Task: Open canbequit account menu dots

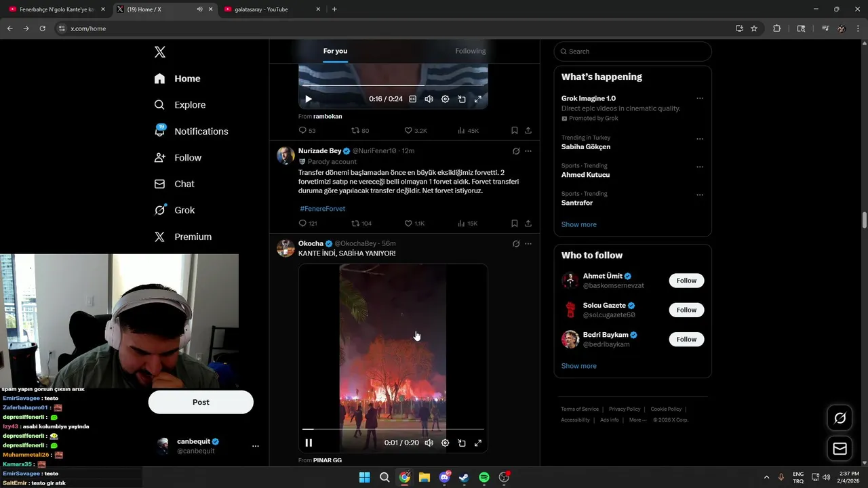Action: click(x=256, y=446)
